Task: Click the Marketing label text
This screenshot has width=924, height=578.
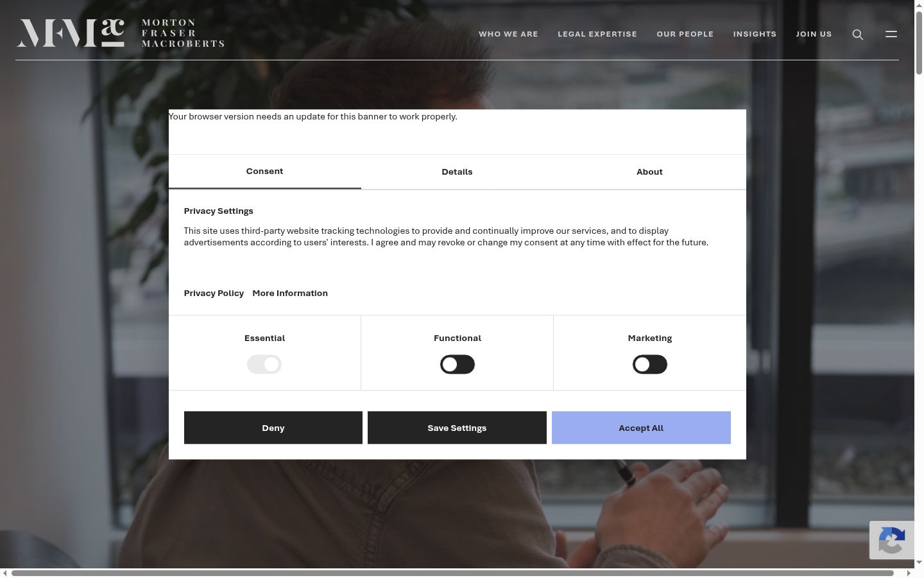Action: (x=650, y=338)
